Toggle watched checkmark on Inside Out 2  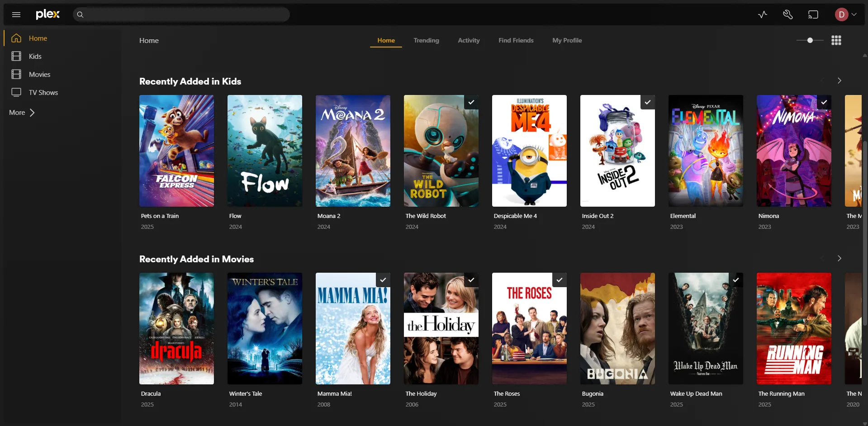[648, 102]
